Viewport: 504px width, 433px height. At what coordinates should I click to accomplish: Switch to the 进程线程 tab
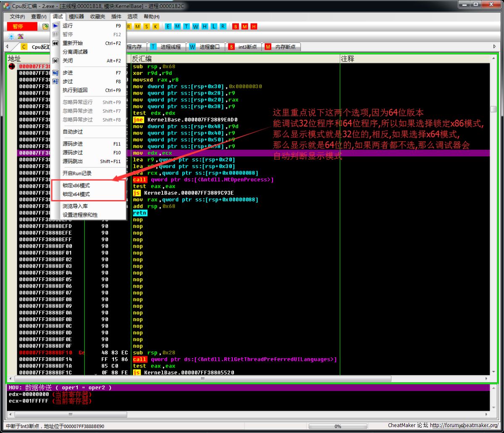pyautogui.click(x=171, y=47)
